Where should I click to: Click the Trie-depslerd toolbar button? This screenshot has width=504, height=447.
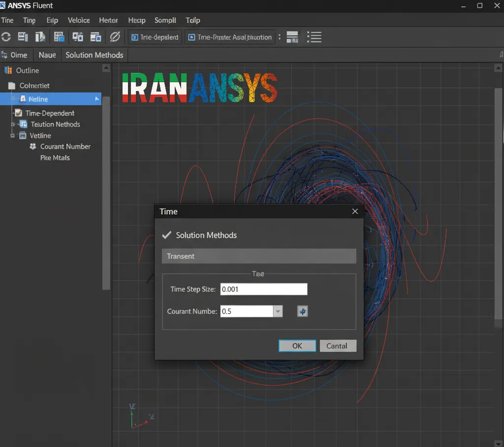155,37
